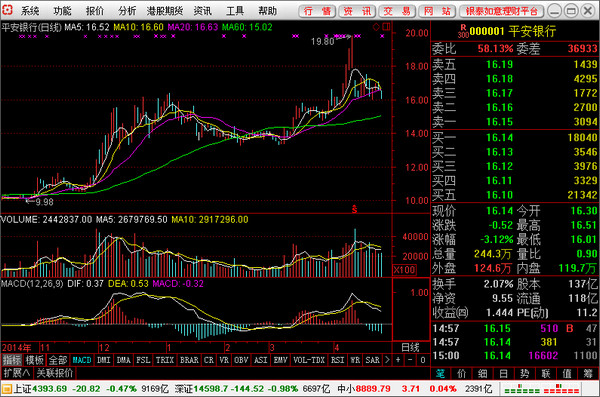Show more indicators with right arrow
600x397 pixels.
(x=387, y=360)
